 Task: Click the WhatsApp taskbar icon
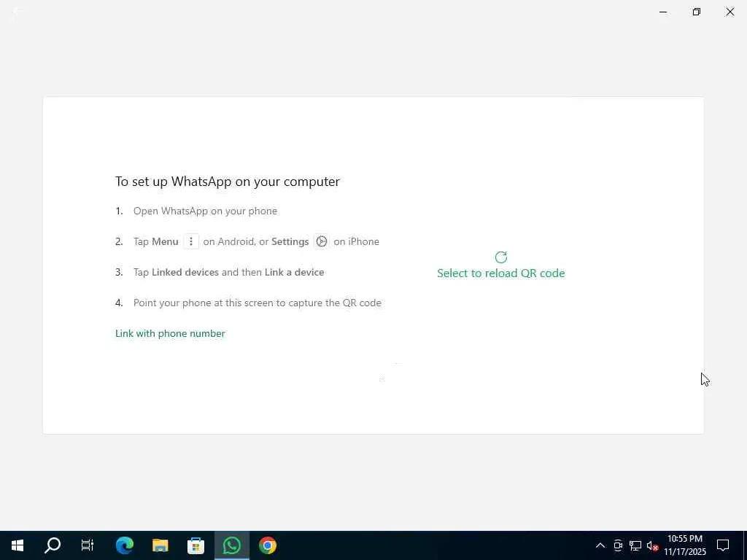click(x=231, y=545)
